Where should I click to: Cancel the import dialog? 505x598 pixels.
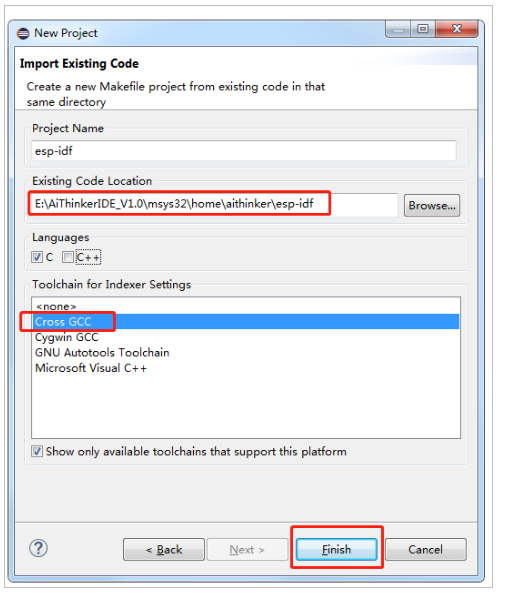[426, 550]
